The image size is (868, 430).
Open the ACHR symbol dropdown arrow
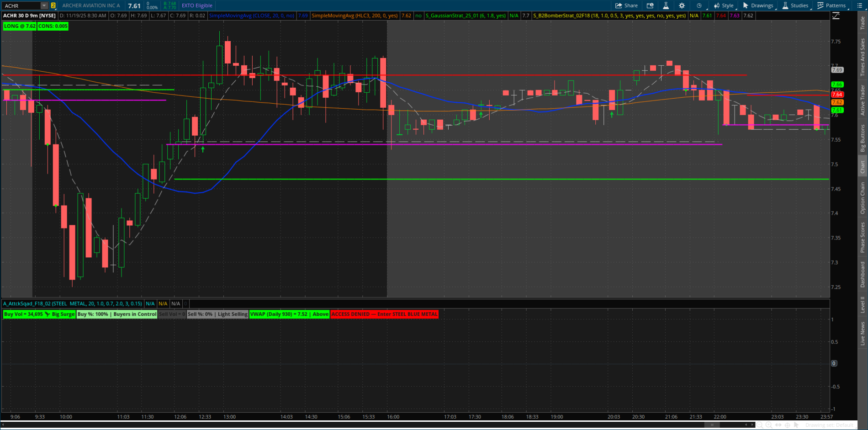point(44,5)
